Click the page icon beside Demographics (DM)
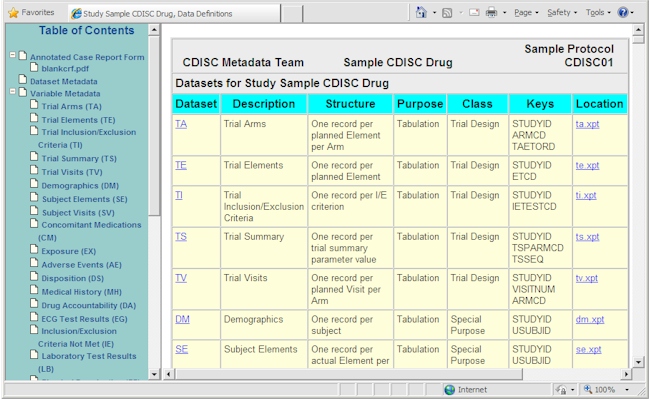650x400 pixels. pyautogui.click(x=34, y=184)
